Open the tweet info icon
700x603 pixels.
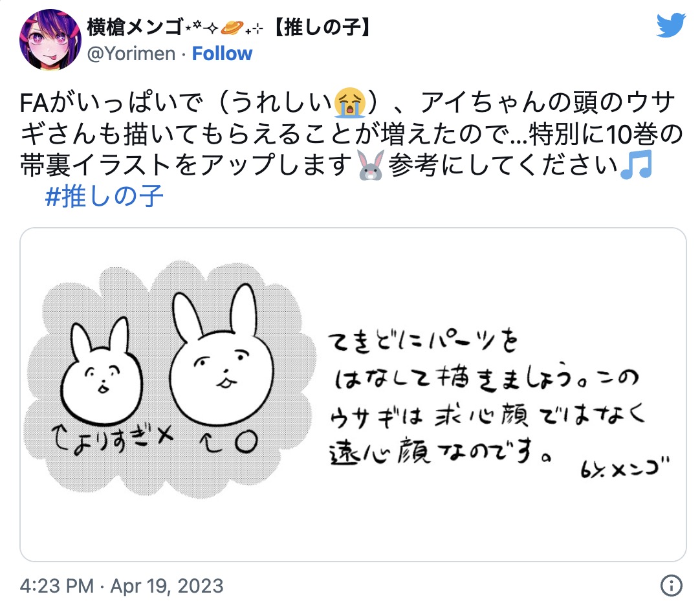coord(671,585)
